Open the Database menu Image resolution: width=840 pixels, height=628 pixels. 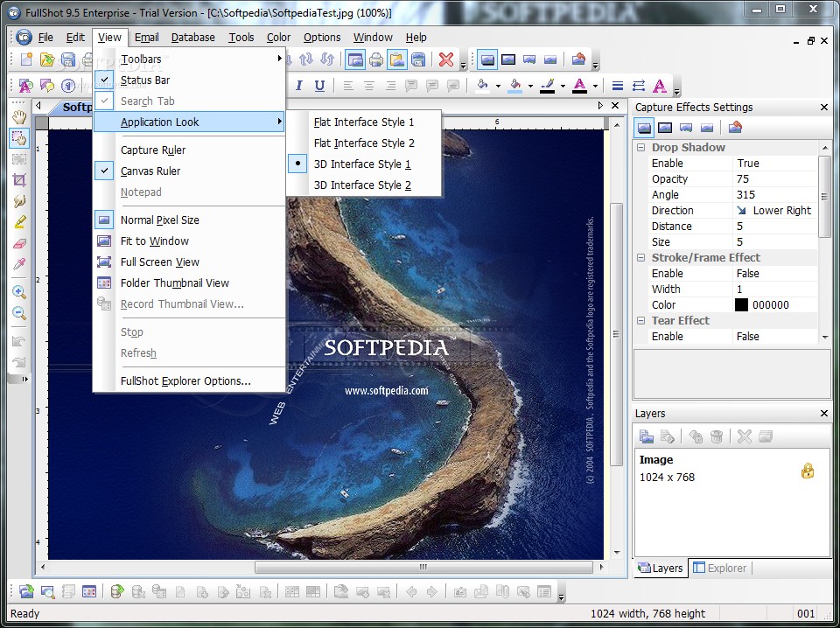(192, 38)
